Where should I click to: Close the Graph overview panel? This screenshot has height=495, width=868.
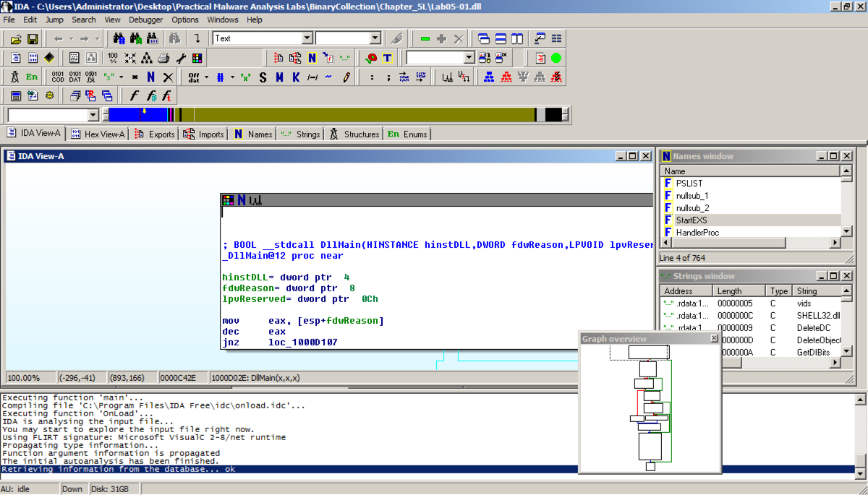pyautogui.click(x=714, y=338)
